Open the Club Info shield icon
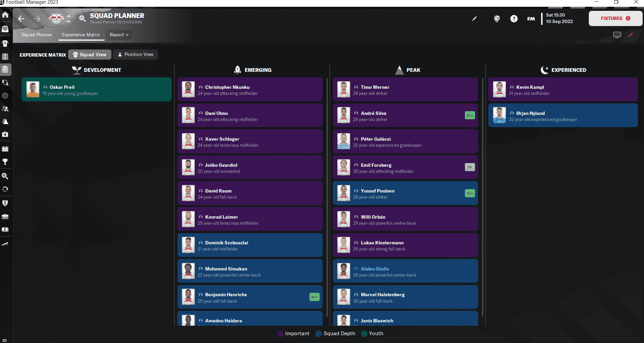644x343 pixels. tap(5, 203)
